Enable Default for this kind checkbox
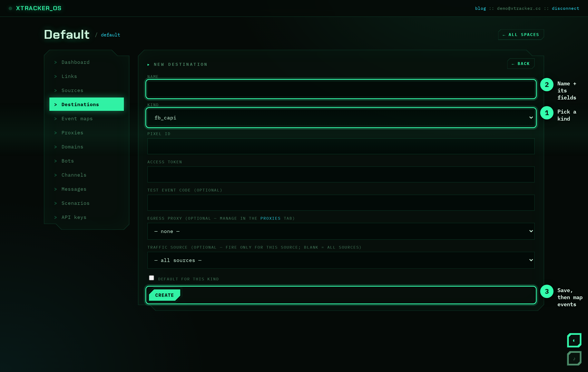The height and width of the screenshot is (372, 588). tap(151, 278)
